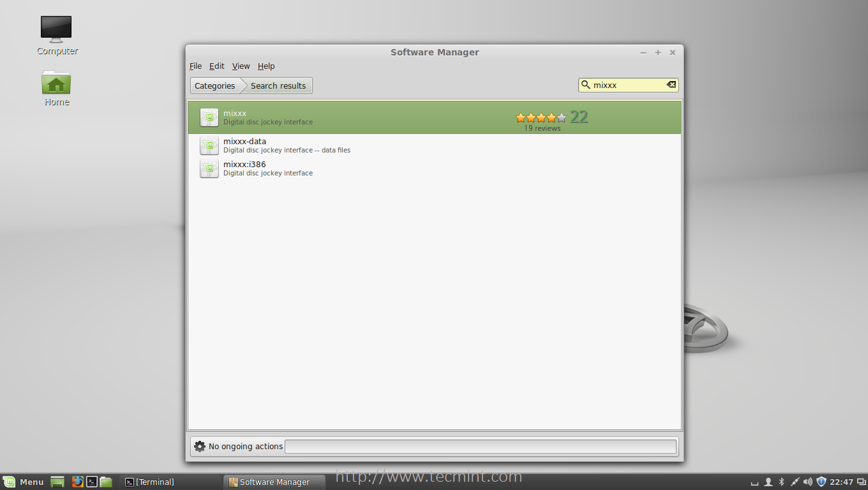This screenshot has height=490, width=868.
Task: Open the Bluetooth applet in the tray
Action: (781, 482)
